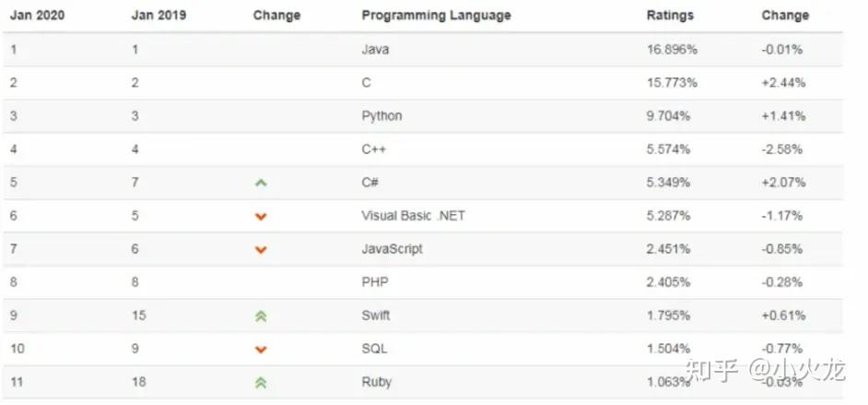Click the Swift language name
Screen dimensions: 868x405
(376, 316)
